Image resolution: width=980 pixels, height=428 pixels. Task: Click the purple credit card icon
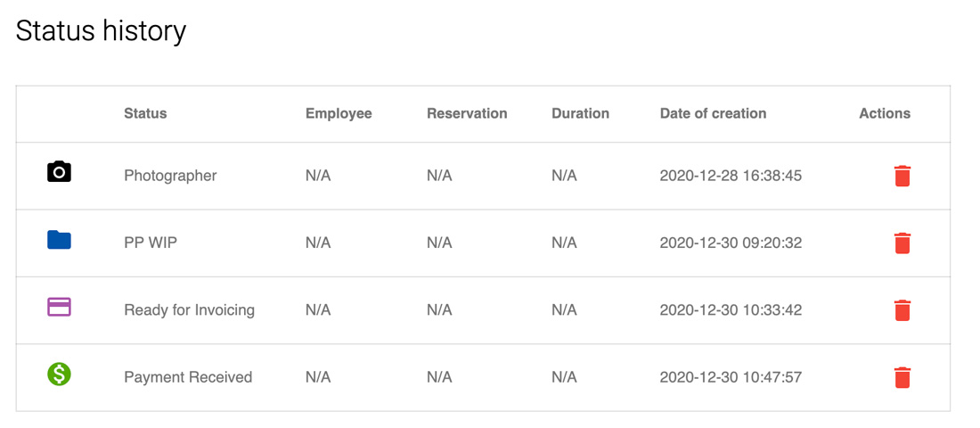[60, 307]
